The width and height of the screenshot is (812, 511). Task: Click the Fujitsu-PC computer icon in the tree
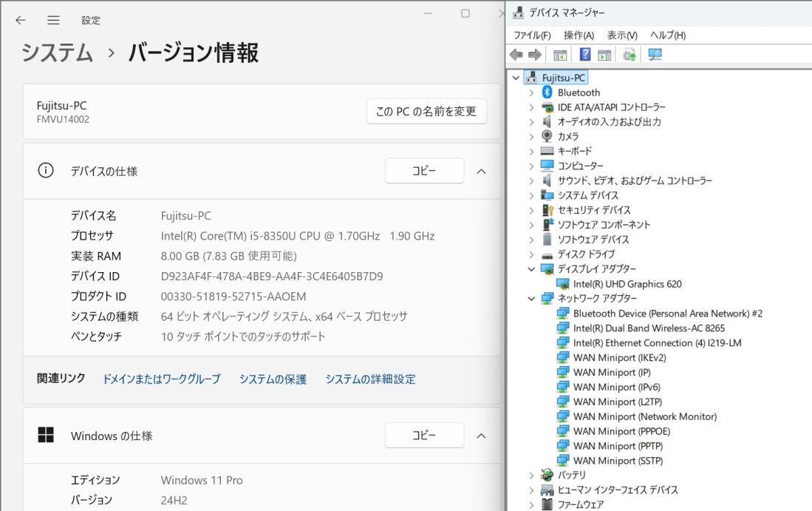[x=531, y=78]
